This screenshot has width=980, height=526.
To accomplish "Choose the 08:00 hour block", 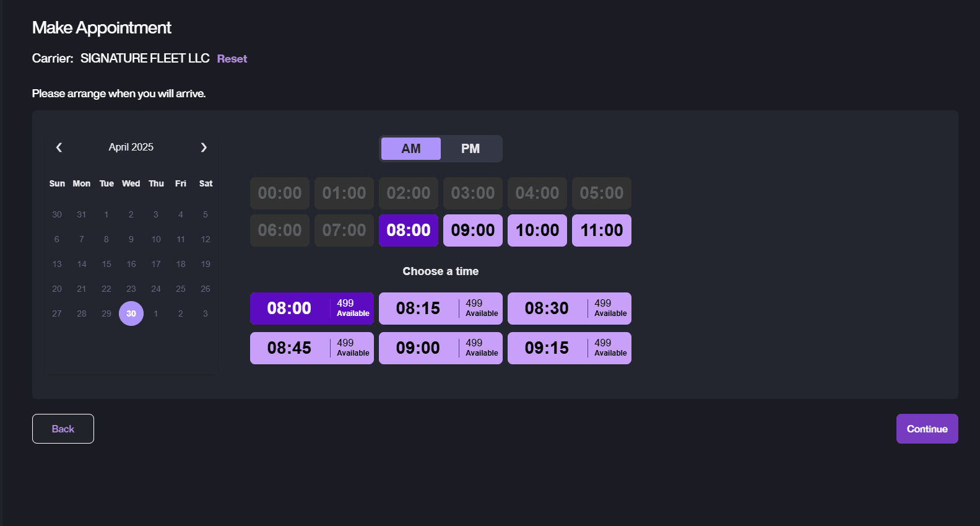I will click(409, 230).
